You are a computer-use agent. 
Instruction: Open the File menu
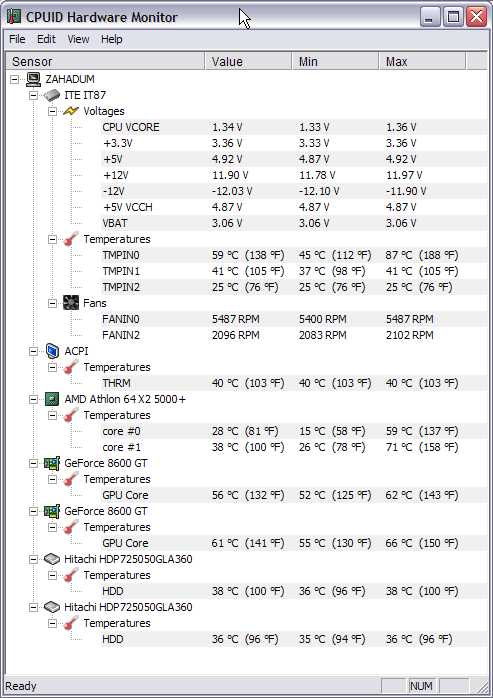(x=17, y=39)
